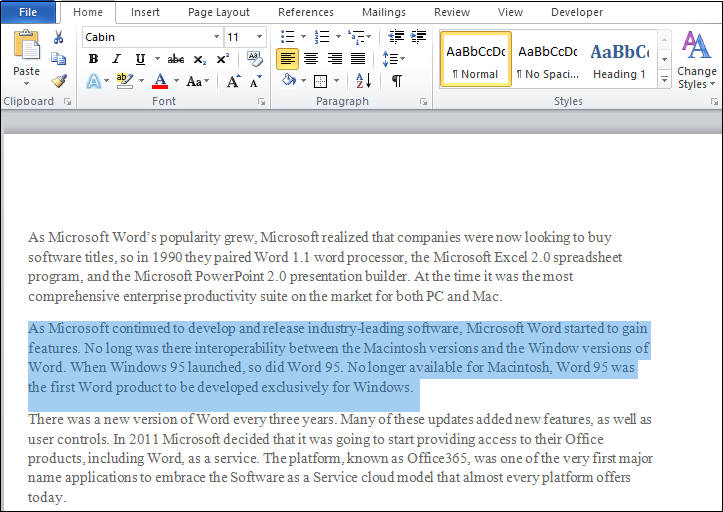The width and height of the screenshot is (723, 512).
Task: Toggle Strikethrough formatting
Action: 176,59
